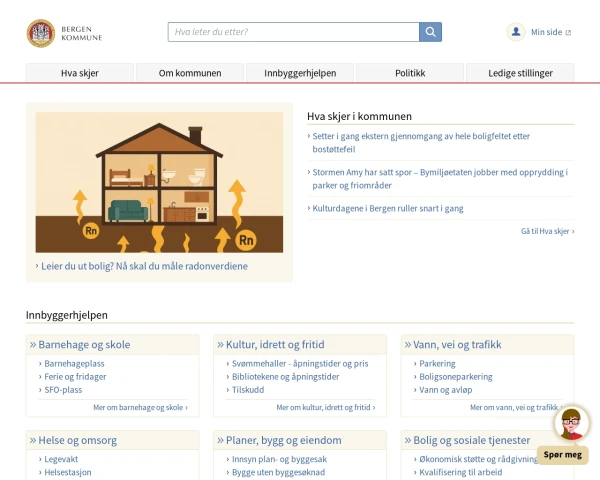Click the Bergen Kommune crest logo
This screenshot has width=600, height=480.
[x=41, y=33]
